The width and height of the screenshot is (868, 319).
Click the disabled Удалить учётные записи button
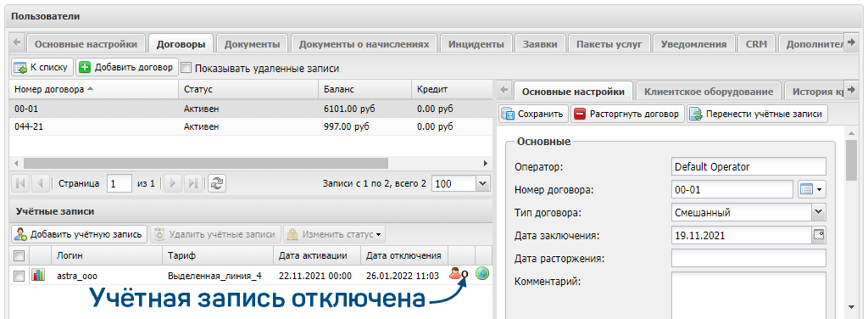click(x=215, y=234)
